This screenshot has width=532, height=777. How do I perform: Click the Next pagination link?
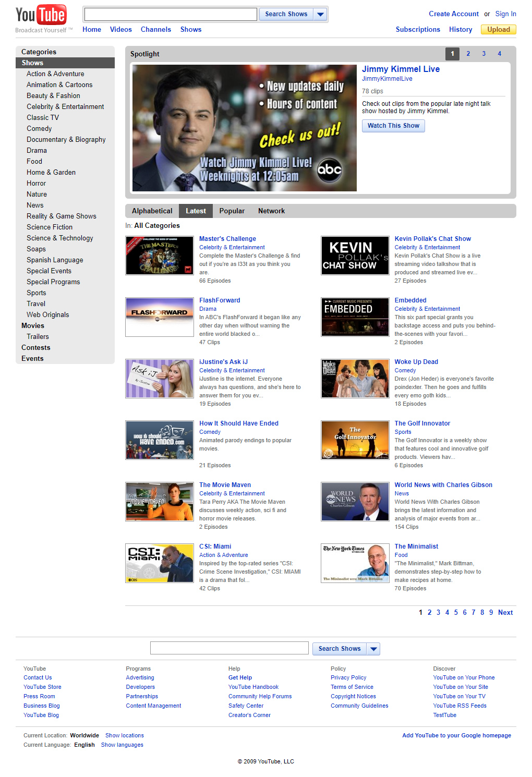tap(505, 613)
